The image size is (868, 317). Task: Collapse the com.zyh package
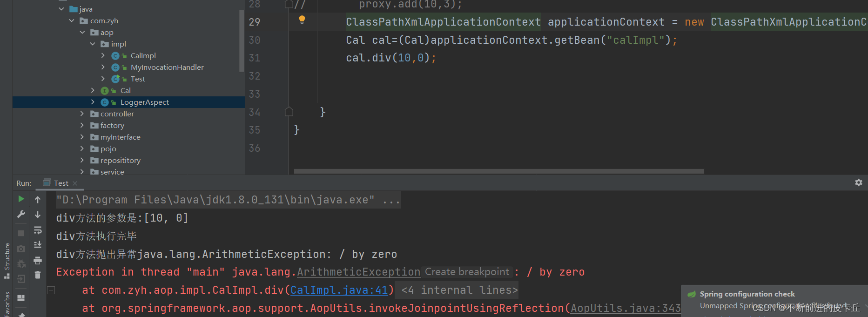(72, 20)
